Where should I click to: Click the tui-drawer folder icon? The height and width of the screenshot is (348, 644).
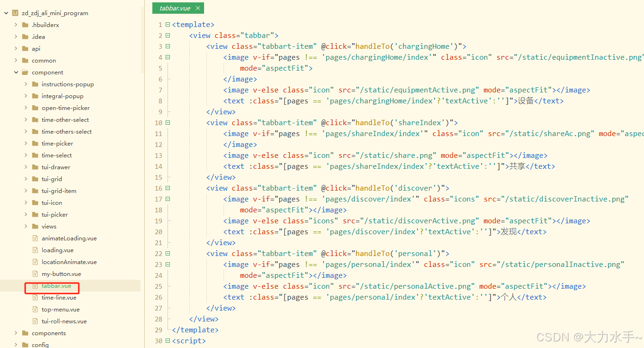point(35,167)
